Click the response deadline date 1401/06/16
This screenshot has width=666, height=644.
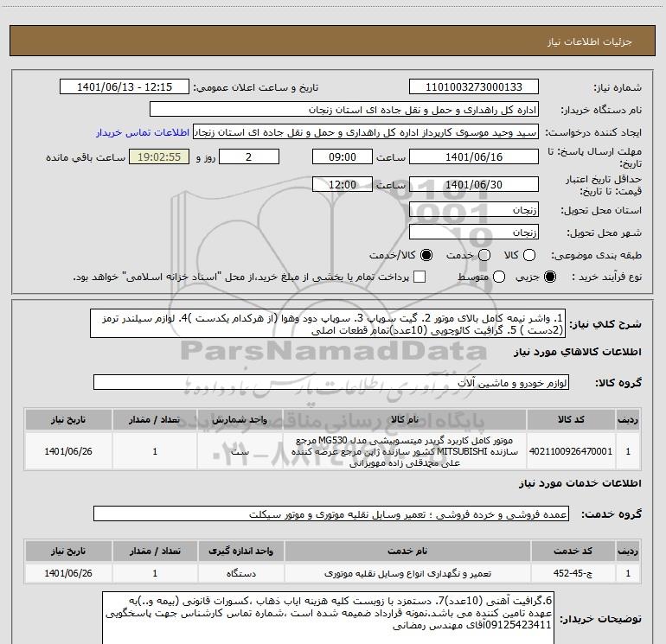(x=474, y=156)
